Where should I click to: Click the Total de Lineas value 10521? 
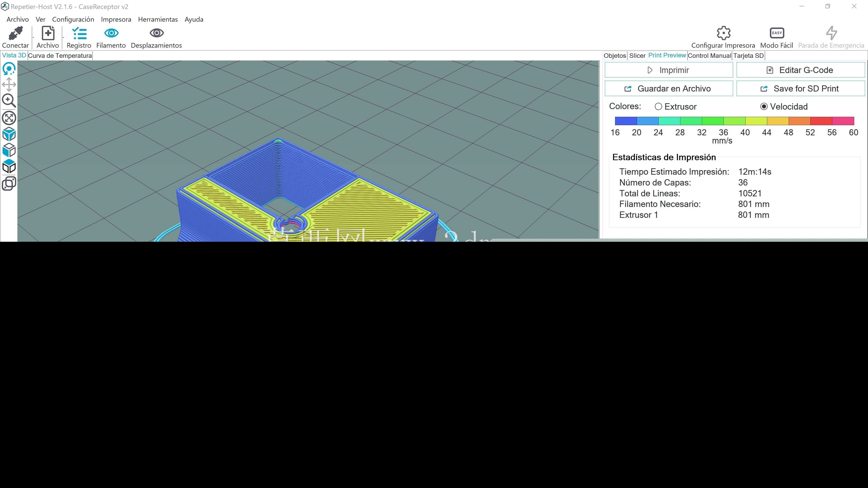pos(750,193)
